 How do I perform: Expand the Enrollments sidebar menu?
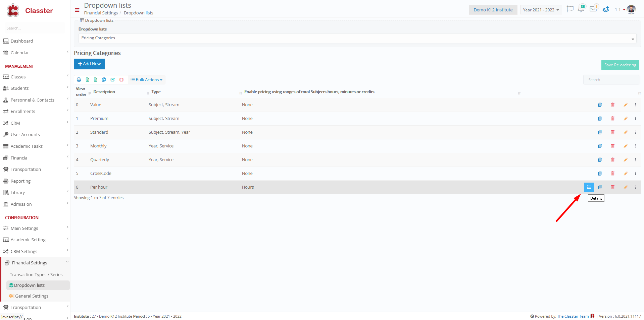click(35, 112)
